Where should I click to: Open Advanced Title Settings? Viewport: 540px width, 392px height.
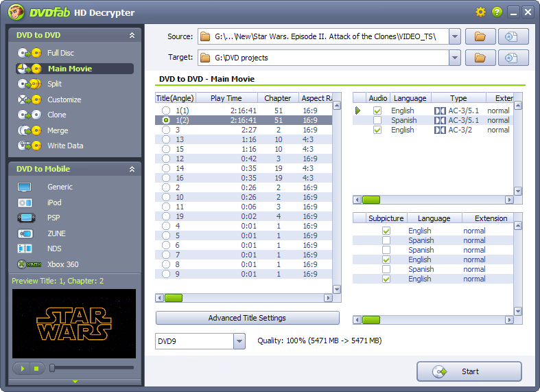click(x=247, y=318)
